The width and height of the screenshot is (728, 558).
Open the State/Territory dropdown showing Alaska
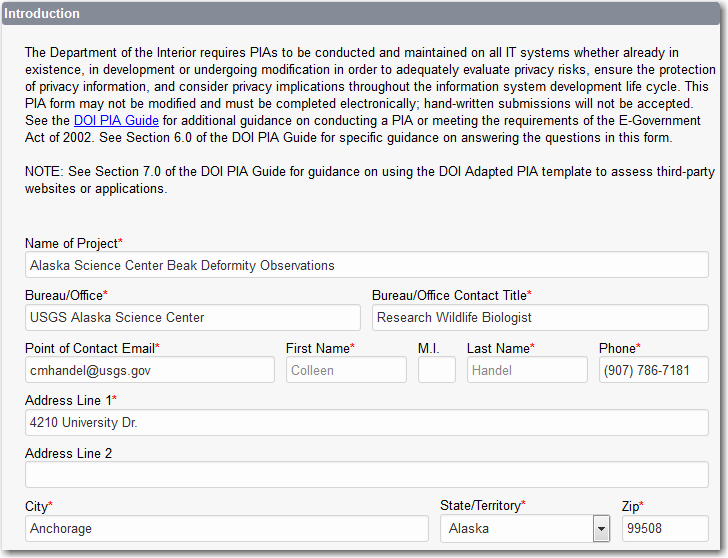pyautogui.click(x=525, y=528)
